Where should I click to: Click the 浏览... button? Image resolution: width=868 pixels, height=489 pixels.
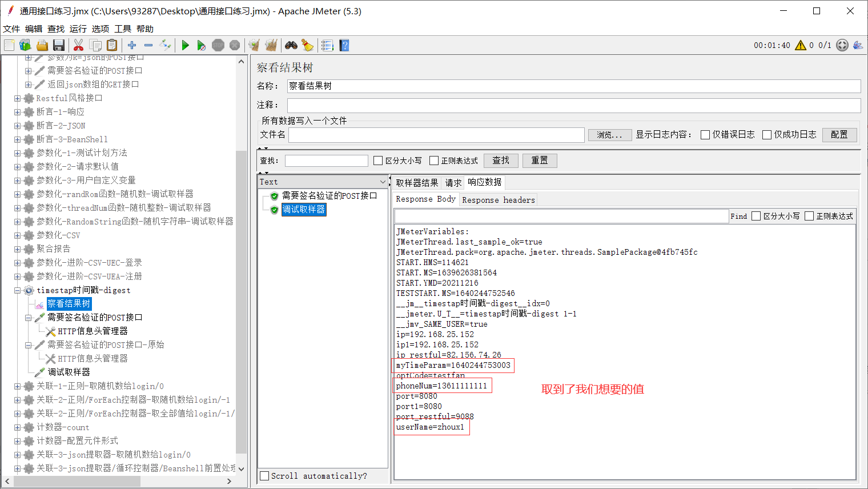(610, 135)
